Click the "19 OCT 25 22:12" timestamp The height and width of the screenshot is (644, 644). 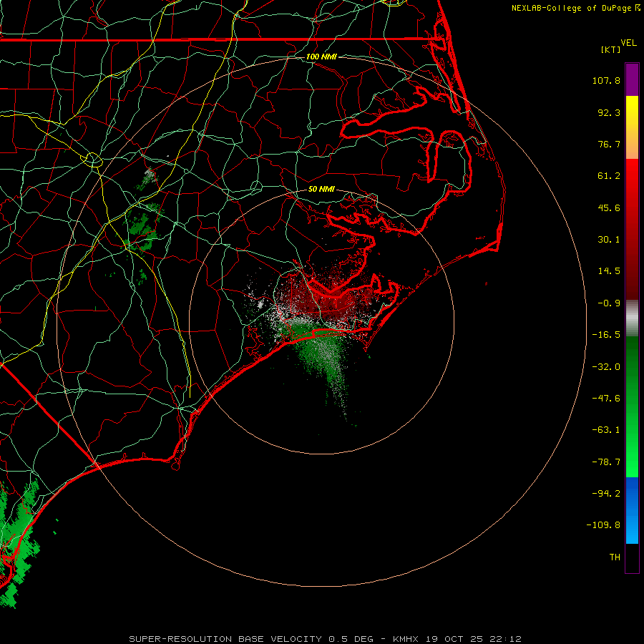[473, 639]
